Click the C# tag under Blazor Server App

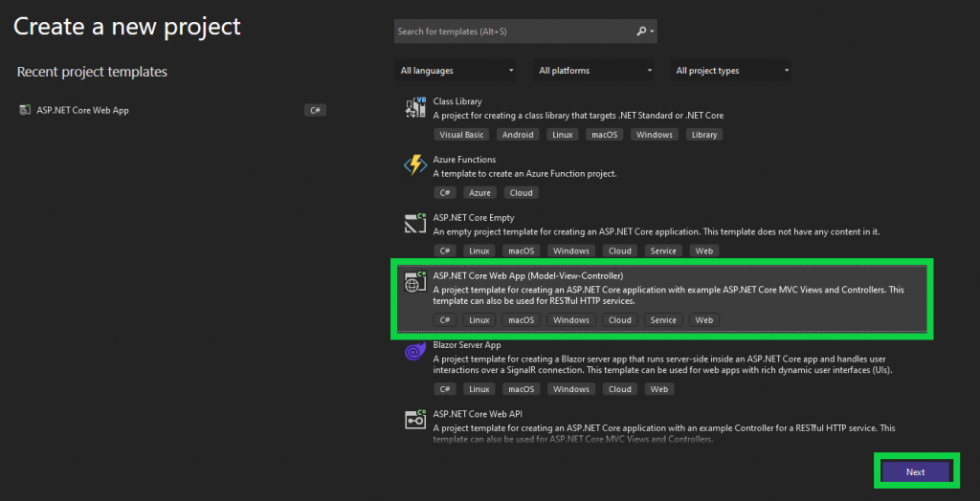[445, 389]
